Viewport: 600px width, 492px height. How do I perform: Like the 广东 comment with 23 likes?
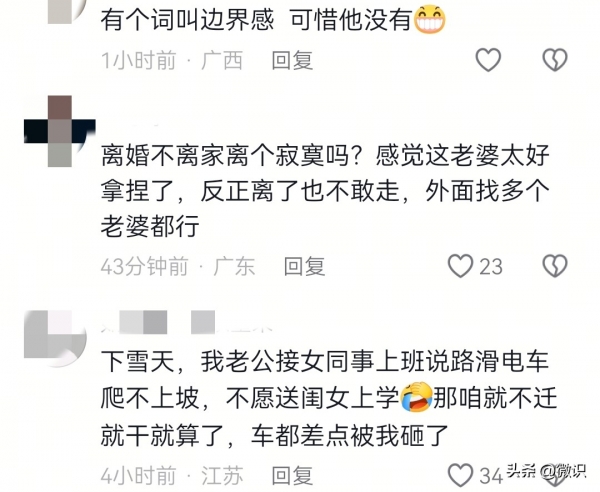(460, 266)
